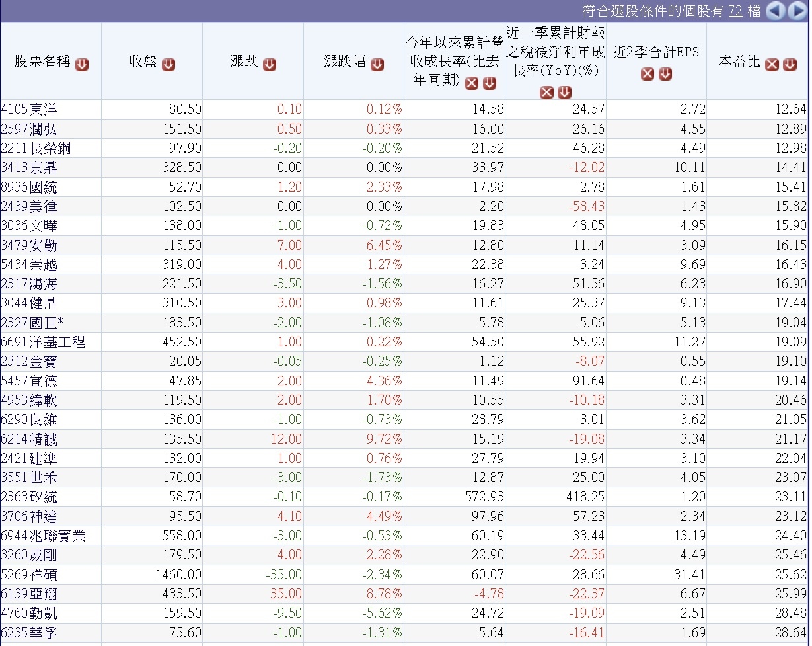Screen dimensions: 812x646
Task: Open stock 4105東洋
Action: (29, 110)
